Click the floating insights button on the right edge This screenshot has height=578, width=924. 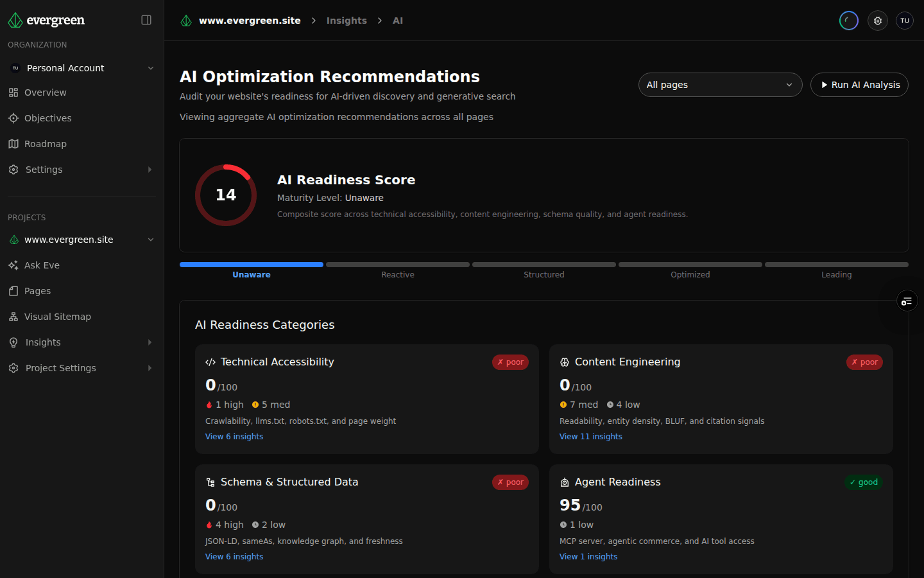(x=907, y=301)
